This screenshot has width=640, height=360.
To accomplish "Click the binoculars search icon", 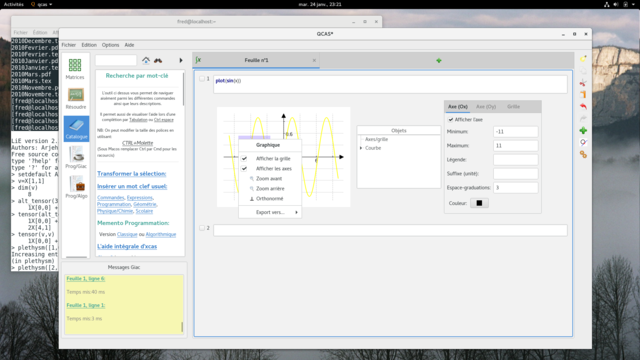I will [x=158, y=60].
